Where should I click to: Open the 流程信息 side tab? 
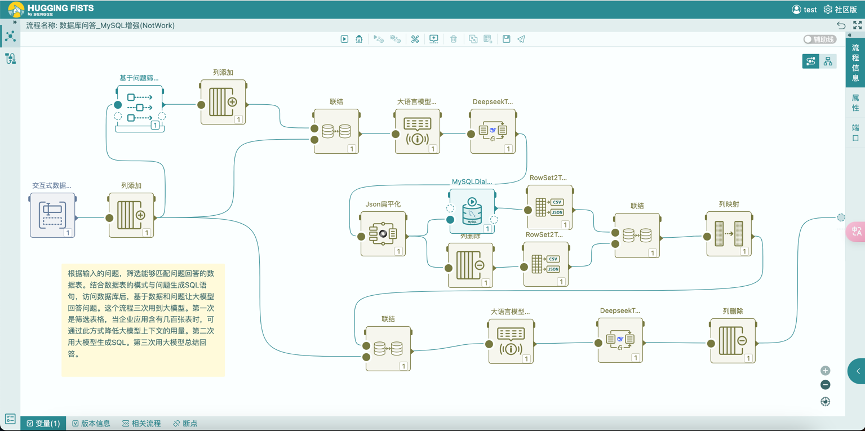coord(856,62)
